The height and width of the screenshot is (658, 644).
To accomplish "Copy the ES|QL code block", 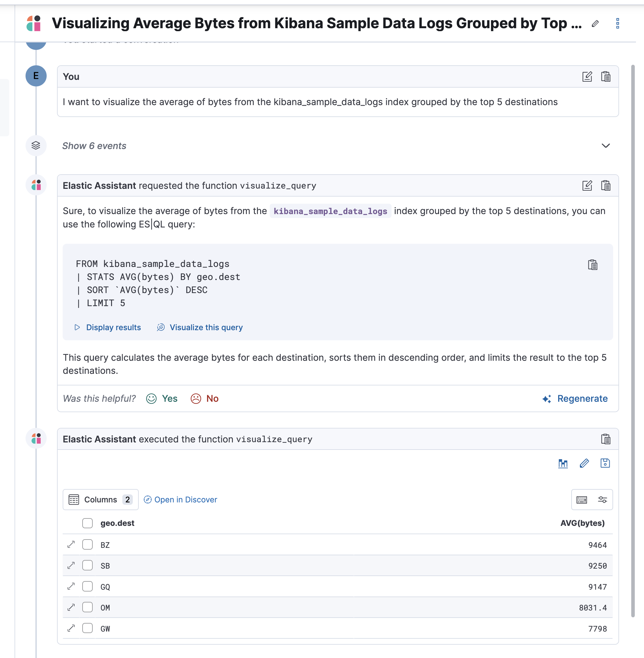I will point(593,264).
